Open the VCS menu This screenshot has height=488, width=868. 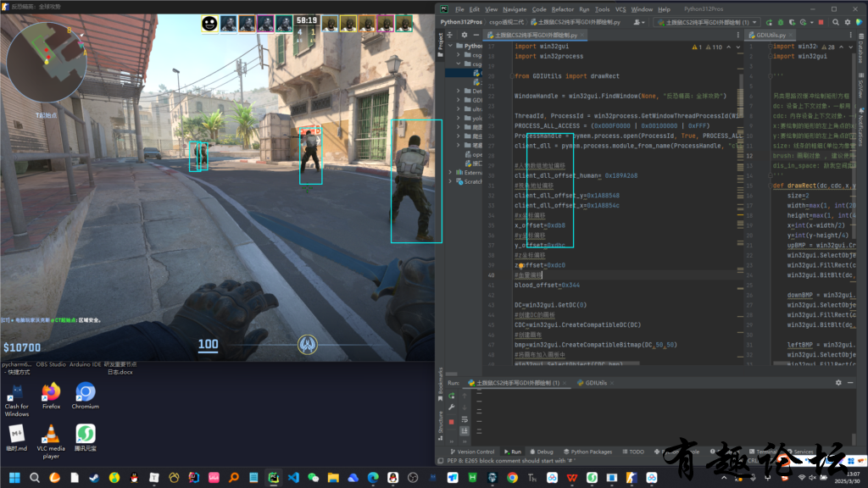pyautogui.click(x=620, y=9)
